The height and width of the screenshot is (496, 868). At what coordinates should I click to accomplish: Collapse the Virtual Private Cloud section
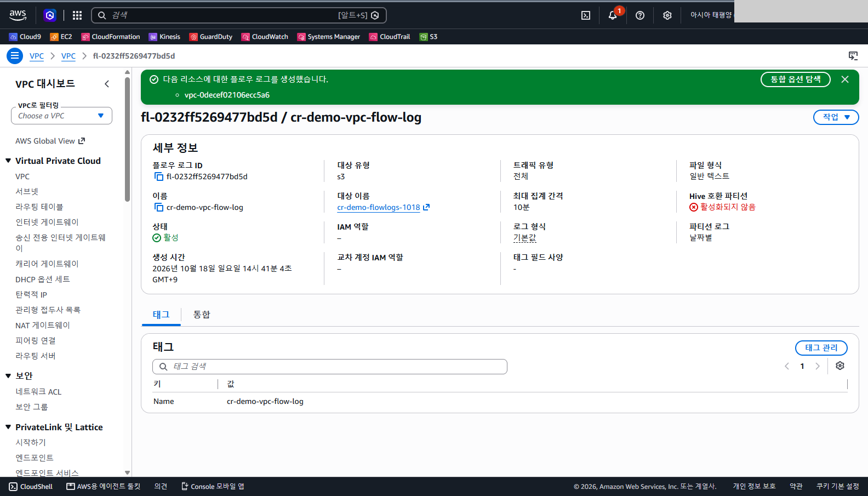pyautogui.click(x=8, y=161)
